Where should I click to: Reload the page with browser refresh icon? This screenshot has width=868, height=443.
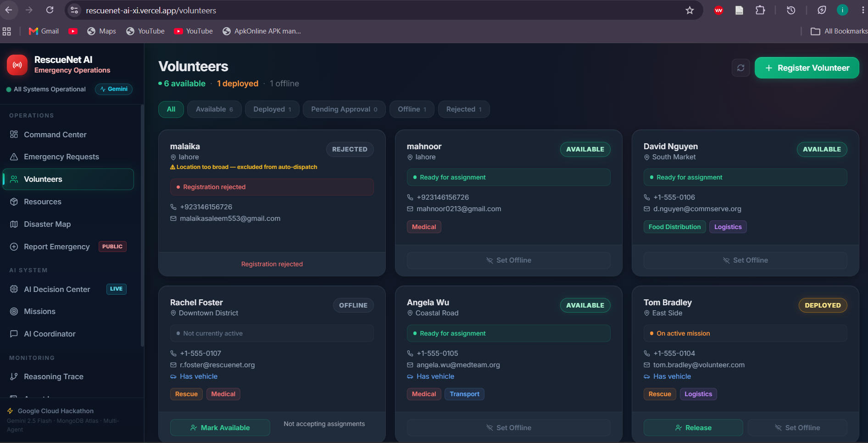pyautogui.click(x=50, y=10)
